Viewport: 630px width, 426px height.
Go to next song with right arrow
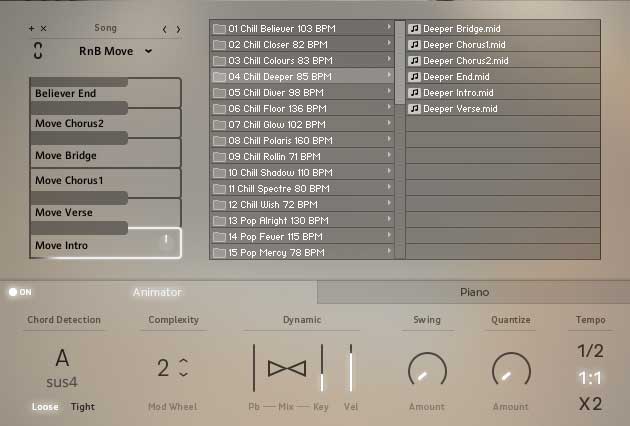pyautogui.click(x=178, y=29)
